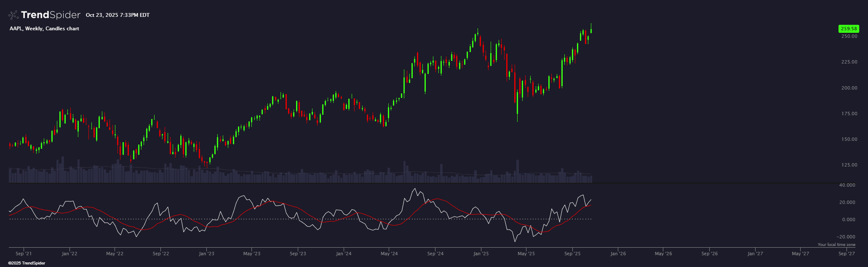Click the 225.00 price axis label

point(849,62)
